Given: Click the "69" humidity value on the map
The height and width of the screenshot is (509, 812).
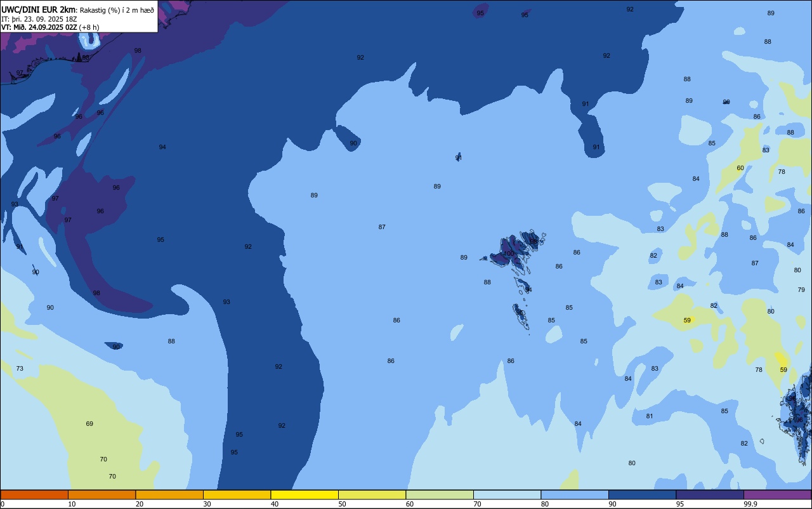Looking at the screenshot, I should tap(89, 423).
